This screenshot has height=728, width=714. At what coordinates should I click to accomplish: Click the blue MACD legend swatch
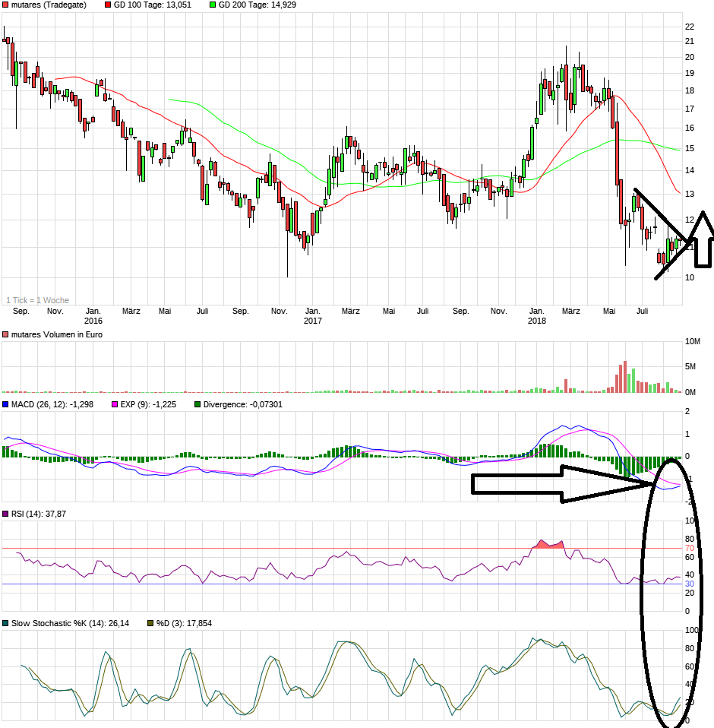coord(5,405)
